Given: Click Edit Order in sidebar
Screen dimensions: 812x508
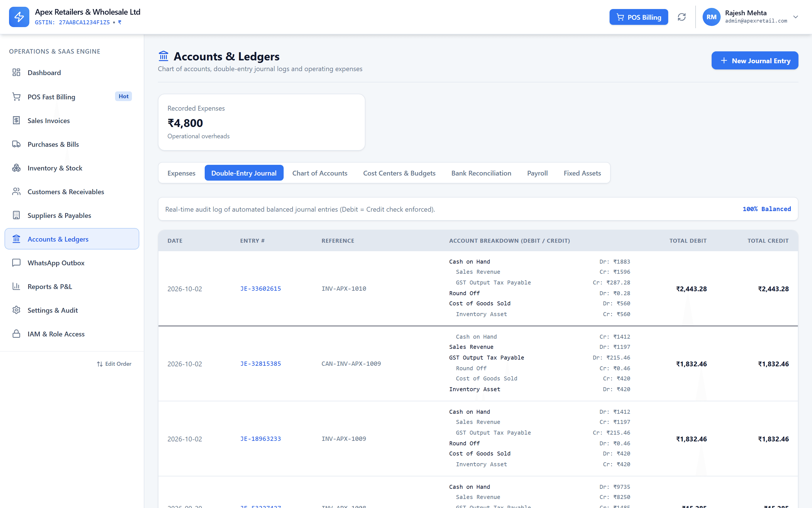Looking at the screenshot, I should point(114,364).
